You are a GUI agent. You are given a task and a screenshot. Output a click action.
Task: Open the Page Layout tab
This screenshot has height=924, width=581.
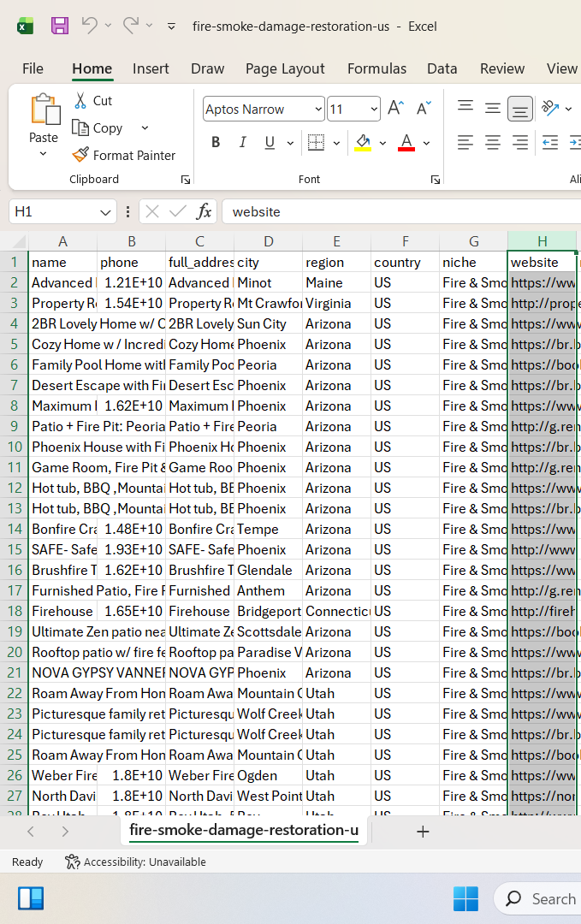tap(285, 68)
